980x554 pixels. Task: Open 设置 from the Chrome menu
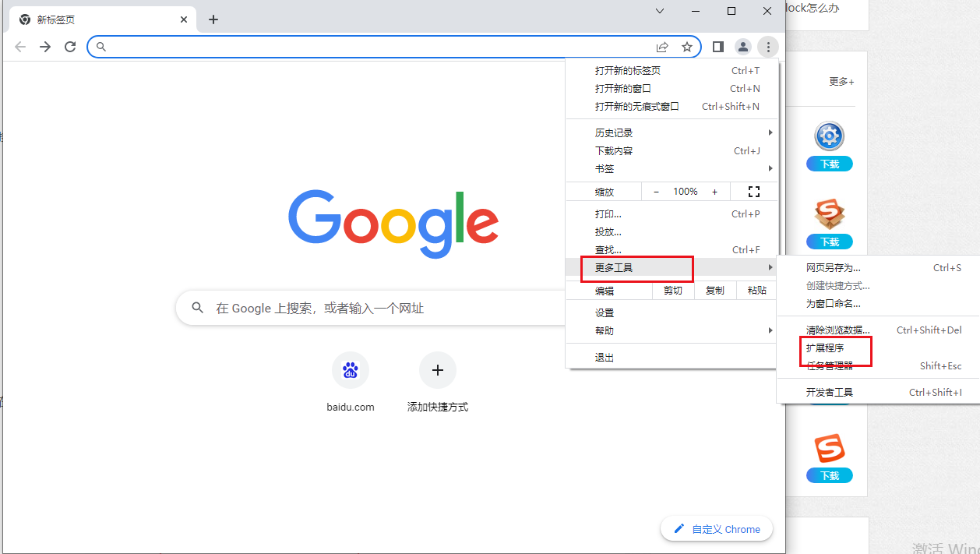[672, 312]
